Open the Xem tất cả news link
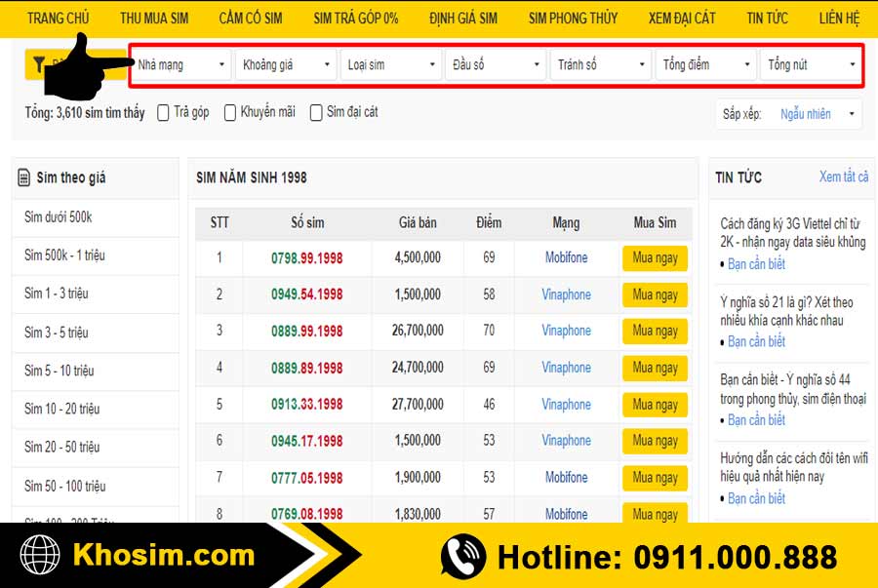The image size is (878, 588). (844, 176)
